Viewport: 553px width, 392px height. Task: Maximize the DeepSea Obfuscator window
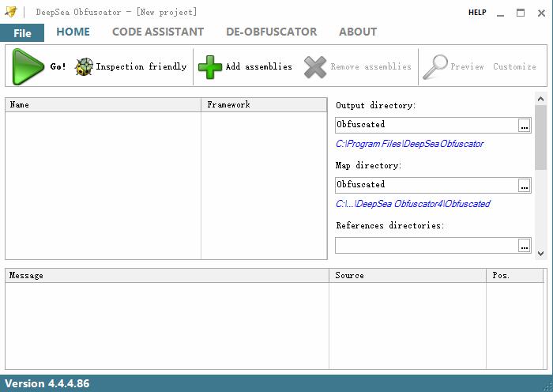tap(521, 13)
